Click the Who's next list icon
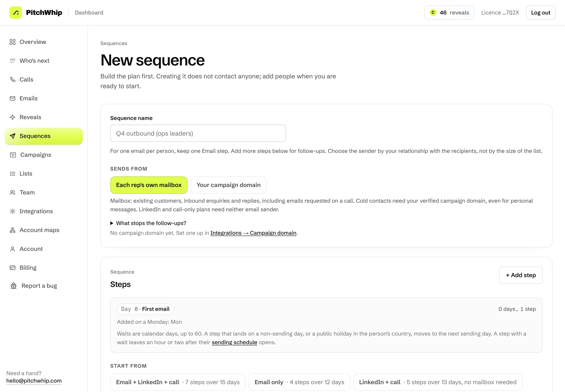This screenshot has width=565, height=392. click(13, 61)
